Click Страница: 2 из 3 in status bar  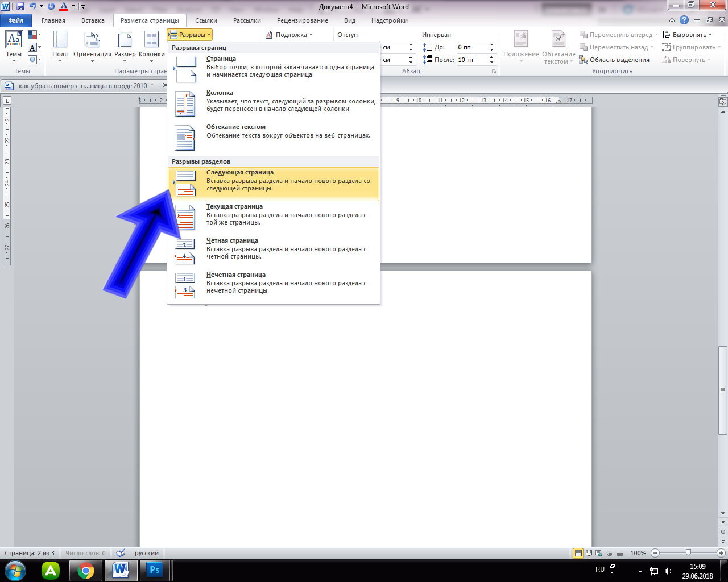tap(30, 553)
